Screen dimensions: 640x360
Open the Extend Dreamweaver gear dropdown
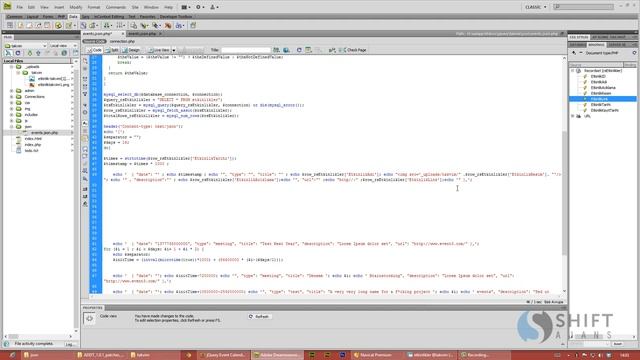[199, 7]
